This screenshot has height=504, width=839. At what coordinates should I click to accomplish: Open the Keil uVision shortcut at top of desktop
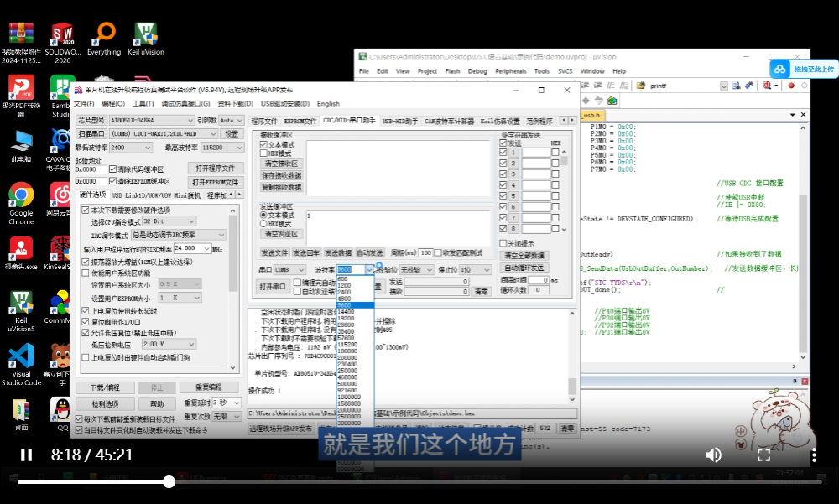coord(145,39)
